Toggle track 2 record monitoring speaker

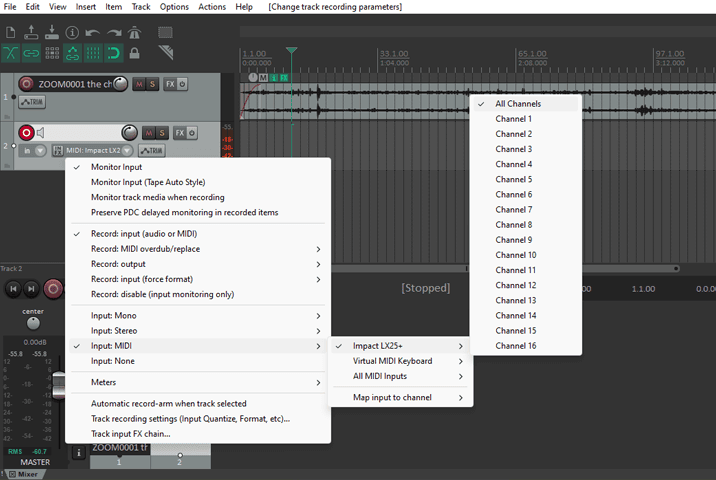41,133
